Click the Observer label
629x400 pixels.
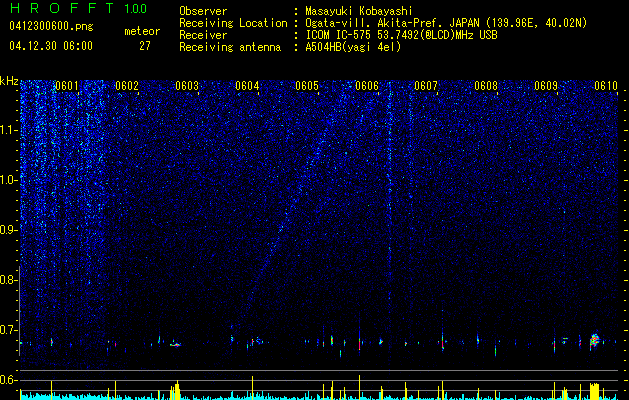point(203,11)
